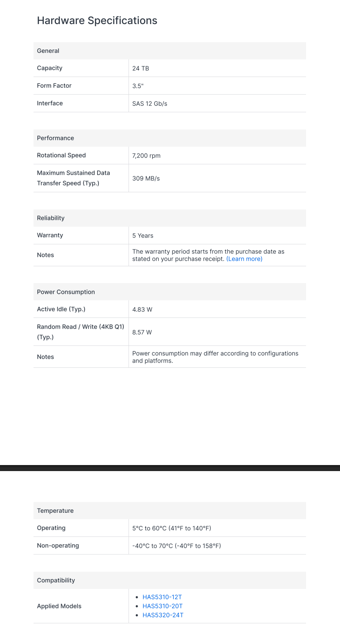This screenshot has width=340, height=644.
Task: Open the Learn more warranty link
Action: pyautogui.click(x=244, y=259)
